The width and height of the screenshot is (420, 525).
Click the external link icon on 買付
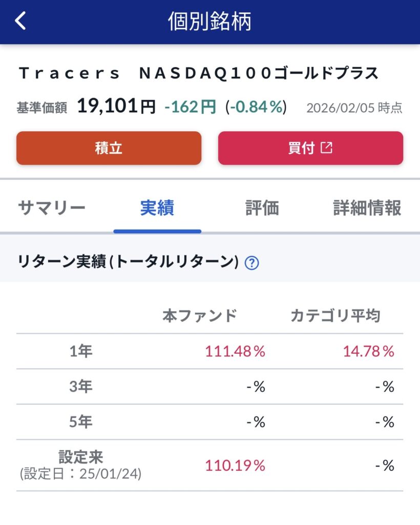coord(326,148)
